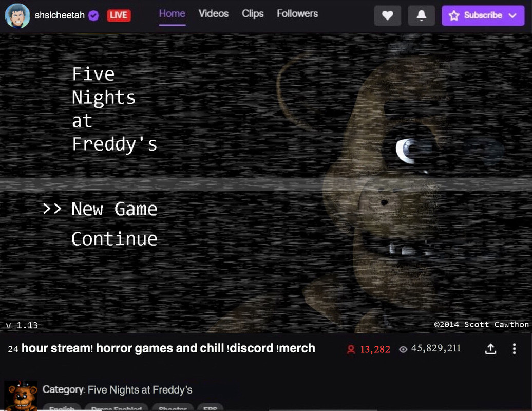Click the eye total views icon
532x411 pixels.
pos(403,349)
